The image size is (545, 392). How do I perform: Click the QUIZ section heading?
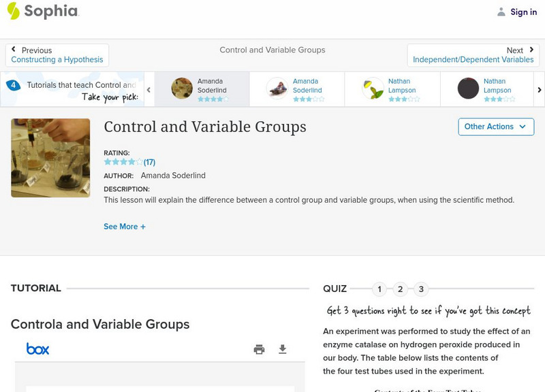click(x=334, y=289)
